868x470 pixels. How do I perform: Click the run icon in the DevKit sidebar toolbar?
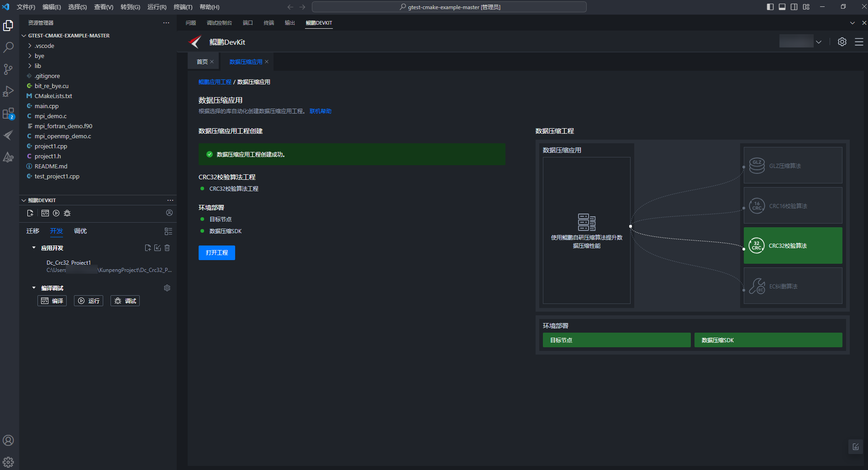(56, 213)
